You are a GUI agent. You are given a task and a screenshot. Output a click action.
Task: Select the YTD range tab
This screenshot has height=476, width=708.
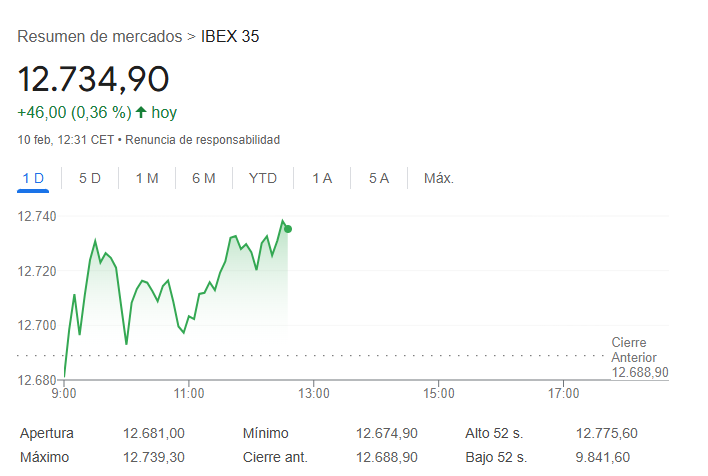pyautogui.click(x=263, y=178)
